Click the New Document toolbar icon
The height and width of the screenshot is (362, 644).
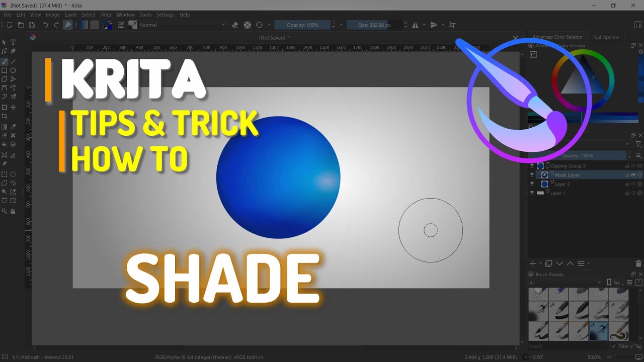9,25
